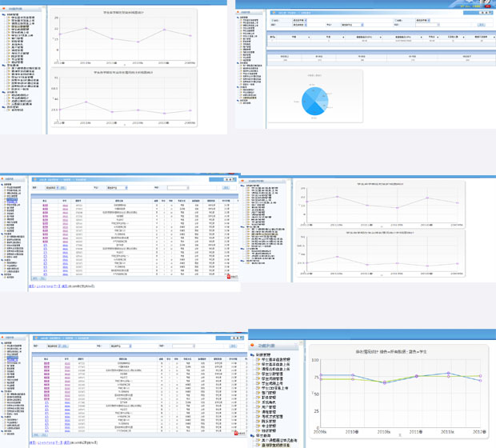Click orange icon in breadcrumb bar, pie chart window
The width and height of the screenshot is (496, 448).
[x=274, y=13]
